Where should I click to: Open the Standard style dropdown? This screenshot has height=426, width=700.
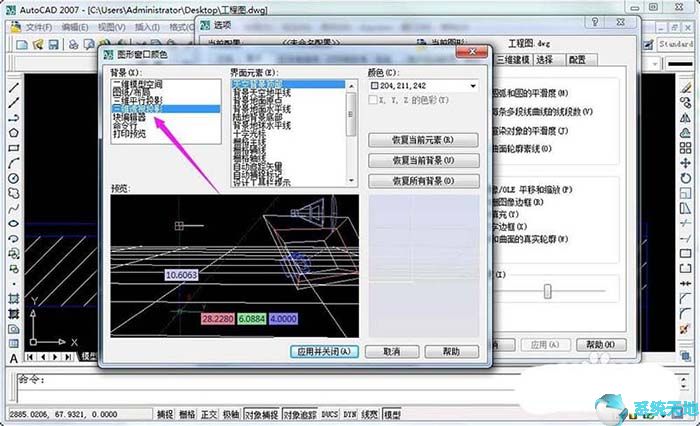point(675,44)
